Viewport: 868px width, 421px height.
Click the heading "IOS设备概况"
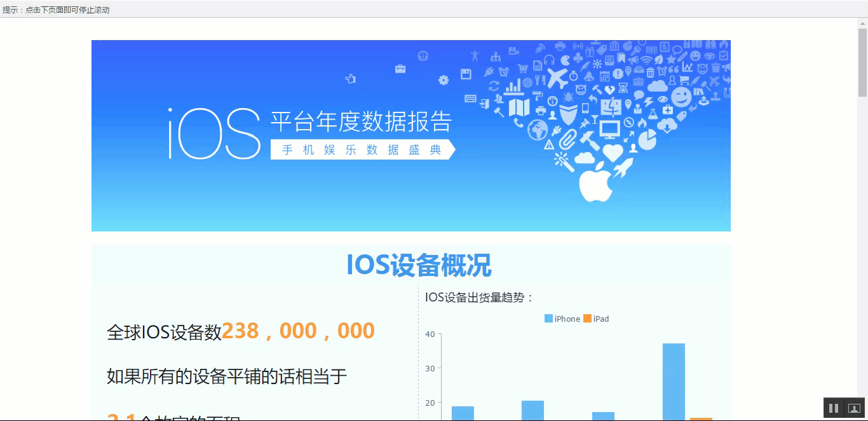tap(419, 265)
